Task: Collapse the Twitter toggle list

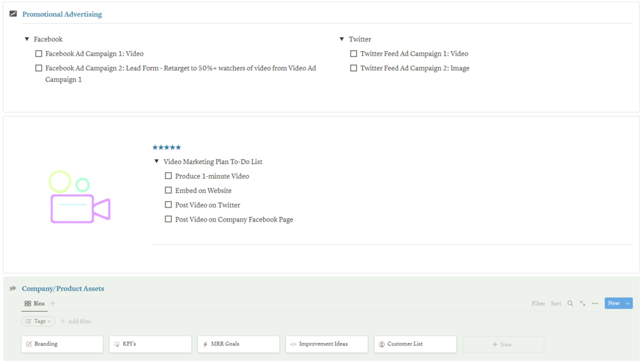Action: (x=342, y=39)
